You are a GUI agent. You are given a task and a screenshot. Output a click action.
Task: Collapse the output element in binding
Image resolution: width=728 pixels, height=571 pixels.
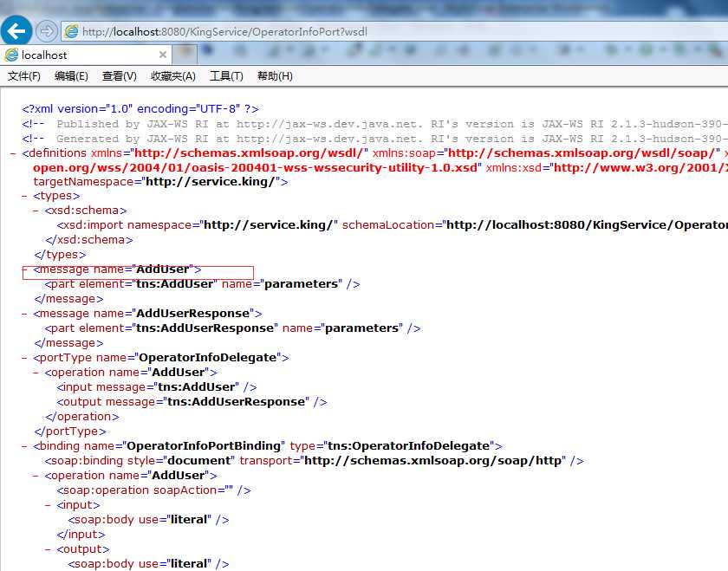click(48, 549)
